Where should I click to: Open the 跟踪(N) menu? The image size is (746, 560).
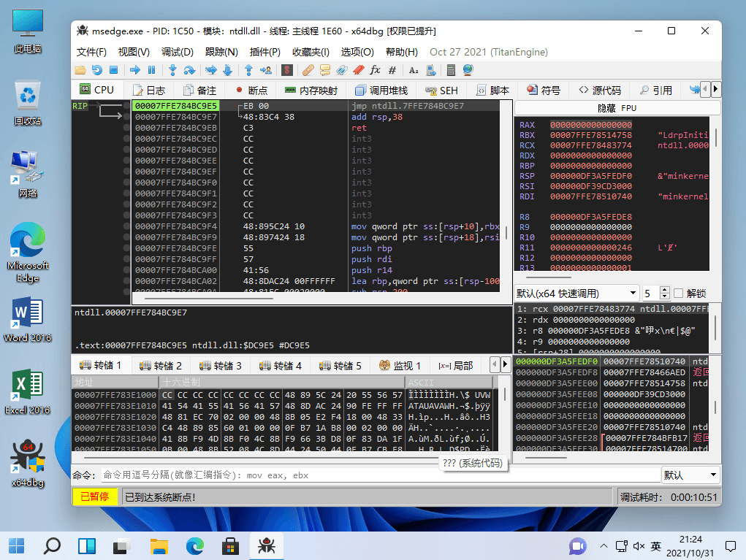(221, 52)
